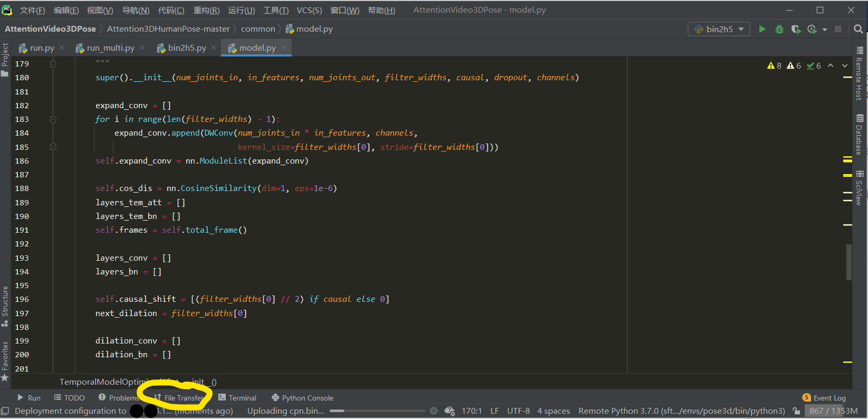The image size is (868, 419).
Task: Open the Terminal tool window
Action: [237, 398]
